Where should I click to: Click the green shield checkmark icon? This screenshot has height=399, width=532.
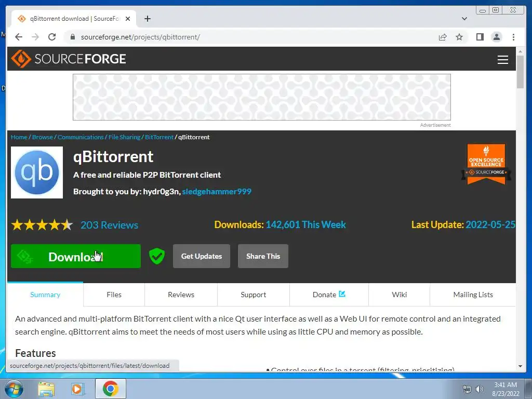[x=157, y=256]
